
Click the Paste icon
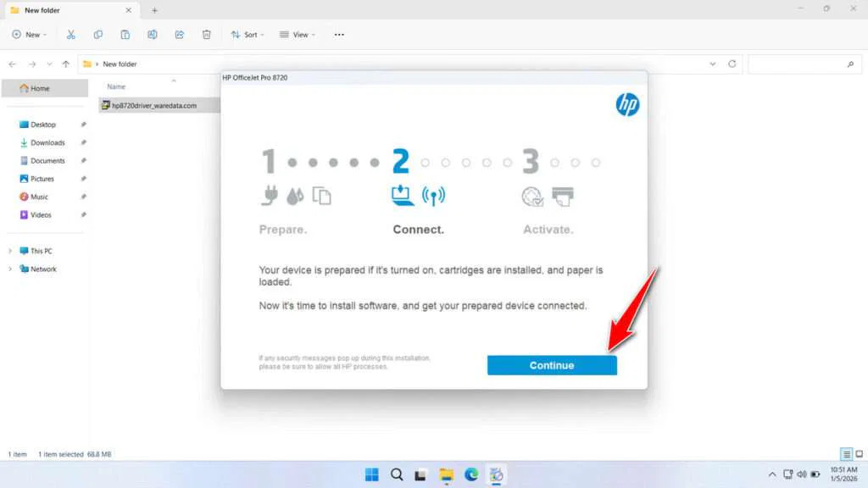125,34
